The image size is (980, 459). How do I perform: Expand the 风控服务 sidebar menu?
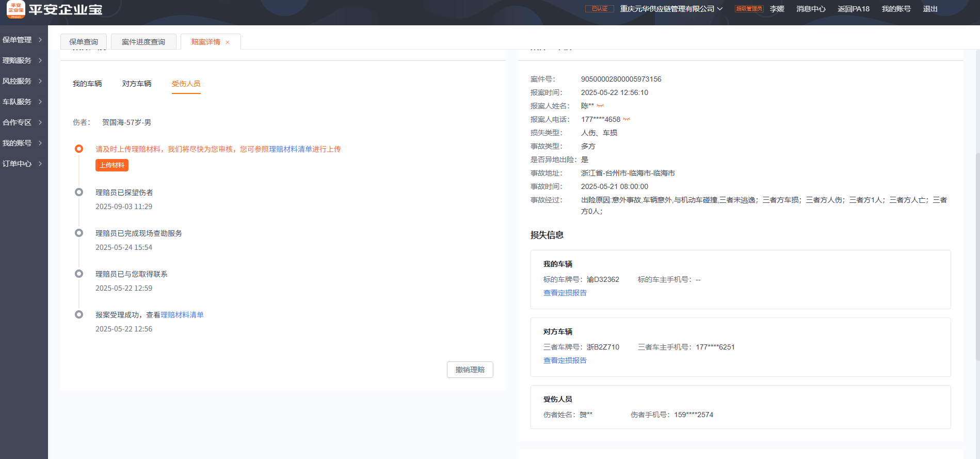(x=23, y=81)
